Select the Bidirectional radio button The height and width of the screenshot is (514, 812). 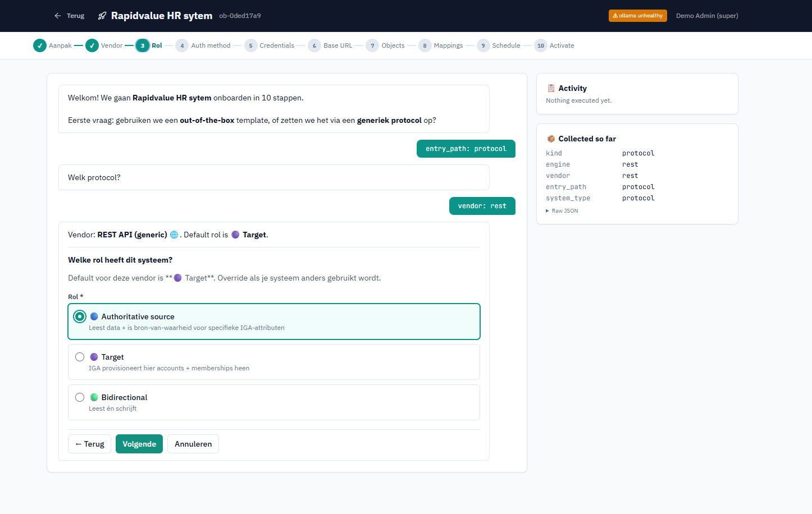[80, 397]
